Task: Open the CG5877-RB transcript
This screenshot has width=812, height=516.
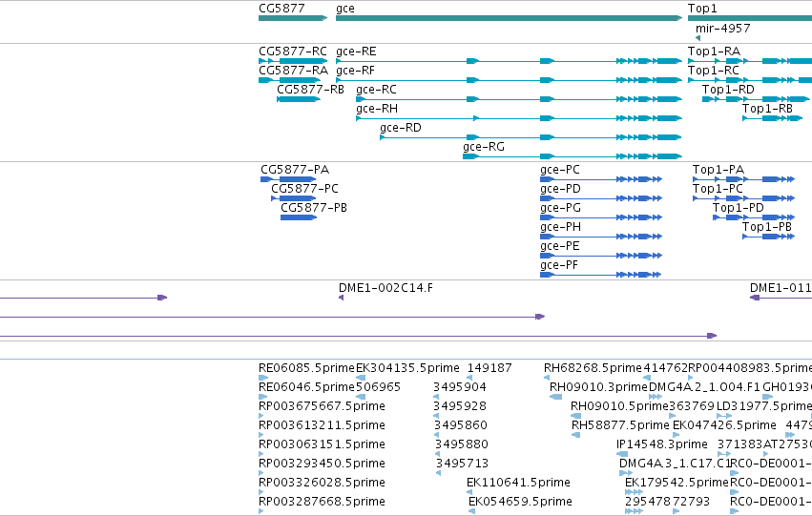Action: (x=299, y=99)
